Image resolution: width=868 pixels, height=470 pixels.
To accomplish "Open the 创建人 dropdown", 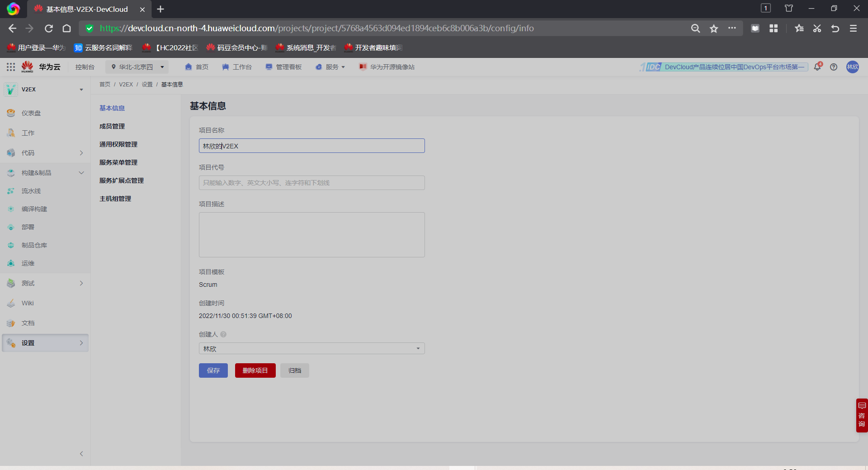I will tap(312, 348).
